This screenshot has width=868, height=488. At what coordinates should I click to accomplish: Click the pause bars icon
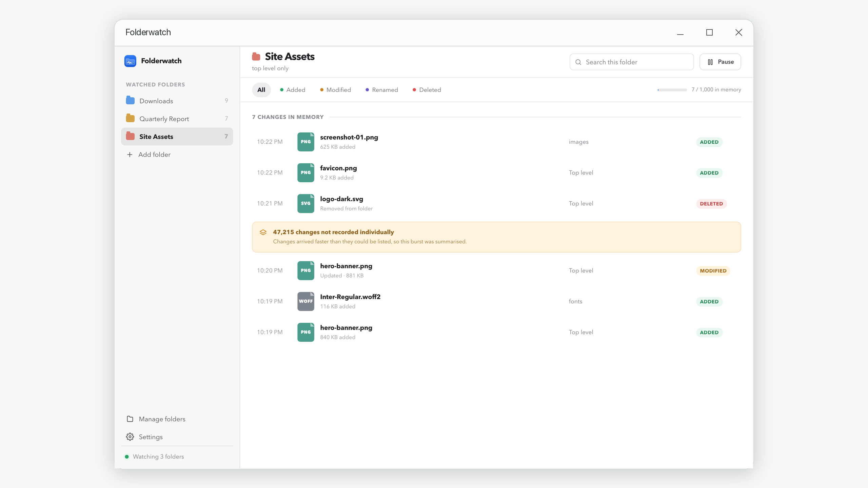710,62
